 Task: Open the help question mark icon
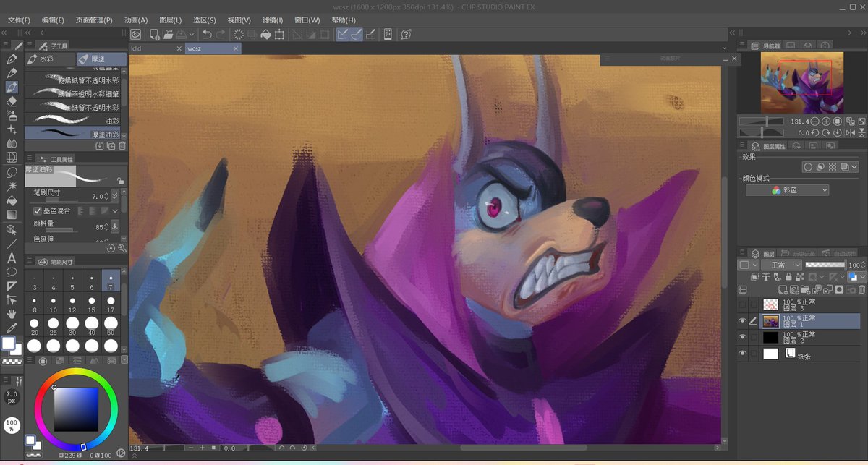click(406, 34)
